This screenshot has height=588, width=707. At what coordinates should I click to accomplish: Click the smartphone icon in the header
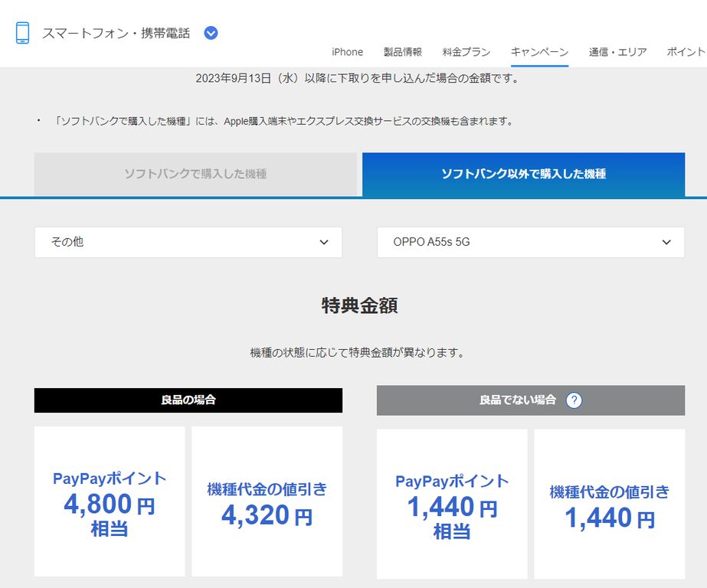[22, 33]
